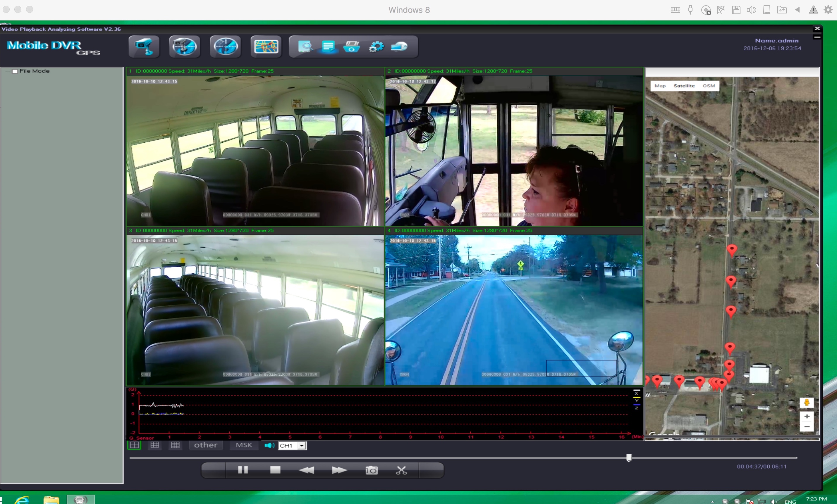Switch map to Satellite view

pyautogui.click(x=684, y=86)
